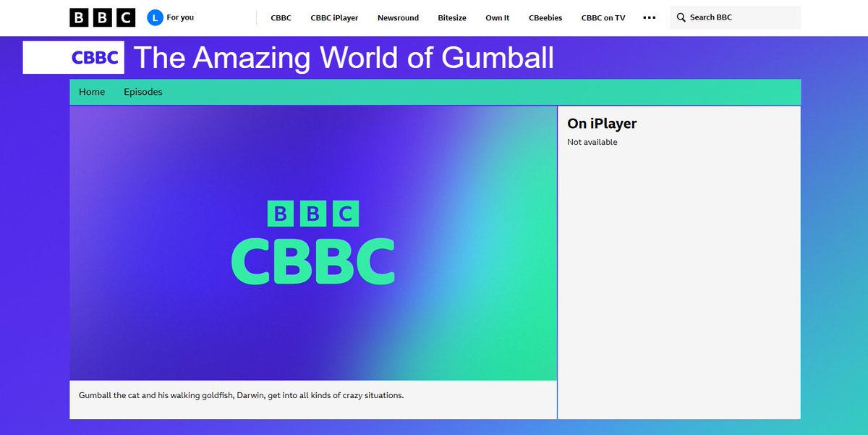Open the For you link
Image resolution: width=868 pixels, height=435 pixels.
(180, 17)
